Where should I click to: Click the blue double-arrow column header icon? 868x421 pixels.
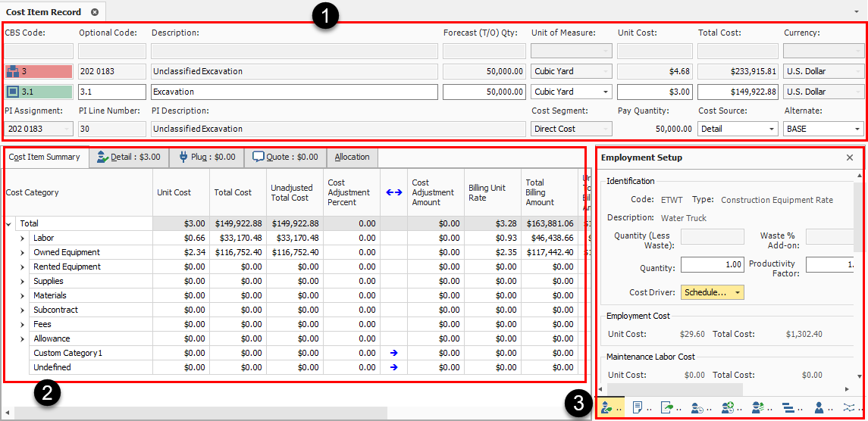tap(393, 192)
